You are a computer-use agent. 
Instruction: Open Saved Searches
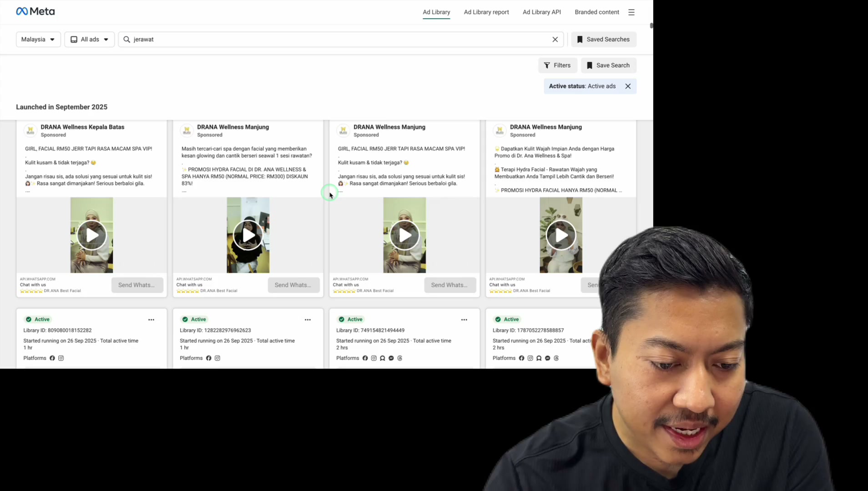click(603, 40)
